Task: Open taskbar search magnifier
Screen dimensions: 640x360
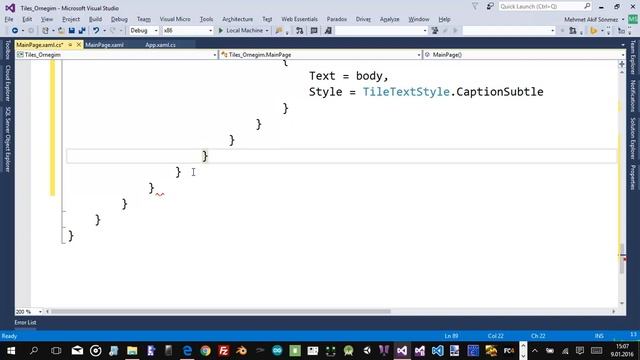Action: [34, 351]
